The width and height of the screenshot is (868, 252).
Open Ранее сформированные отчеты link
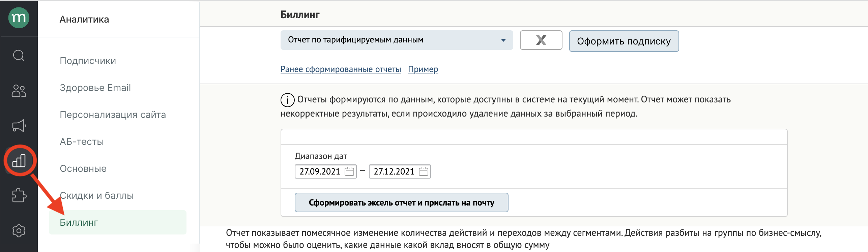click(341, 69)
